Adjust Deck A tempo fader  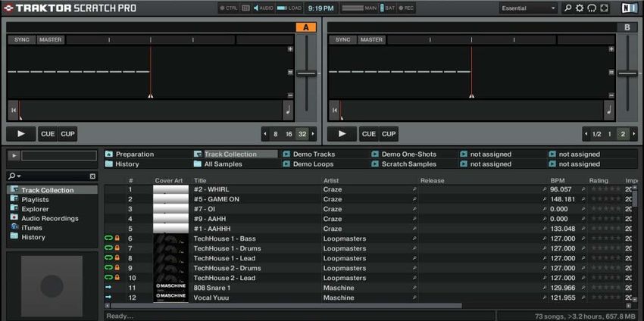coord(306,74)
